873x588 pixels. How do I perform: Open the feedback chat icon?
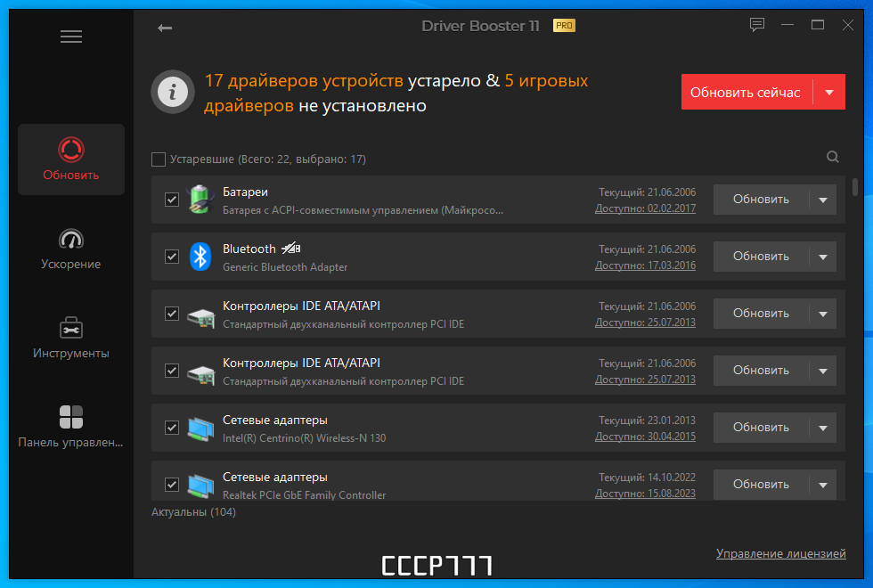coord(756,25)
